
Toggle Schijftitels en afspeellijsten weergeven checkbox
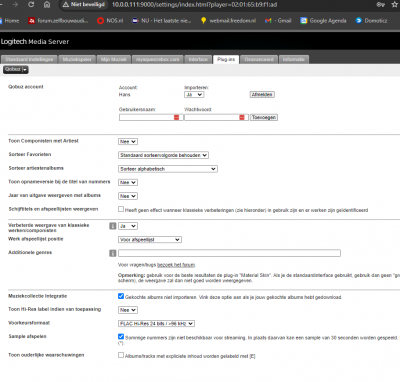click(x=121, y=209)
